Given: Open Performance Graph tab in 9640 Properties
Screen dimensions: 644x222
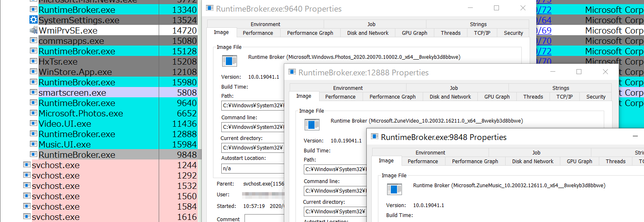Looking at the screenshot, I should [x=310, y=33].
